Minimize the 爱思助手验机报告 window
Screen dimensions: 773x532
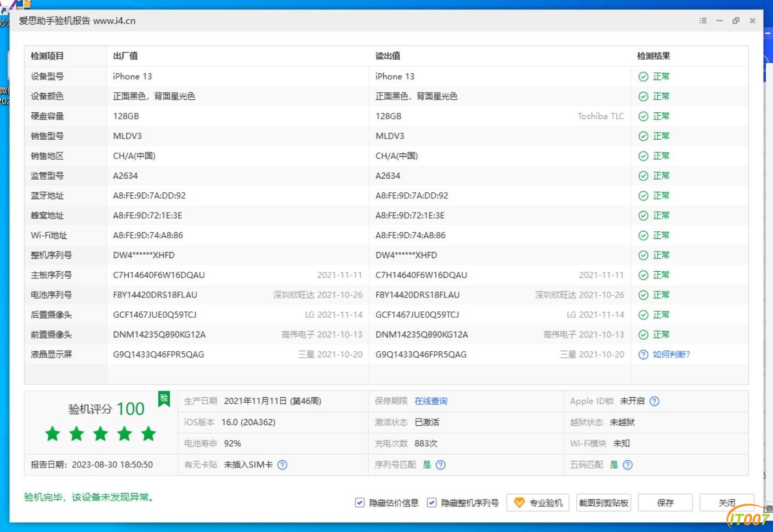pos(719,21)
